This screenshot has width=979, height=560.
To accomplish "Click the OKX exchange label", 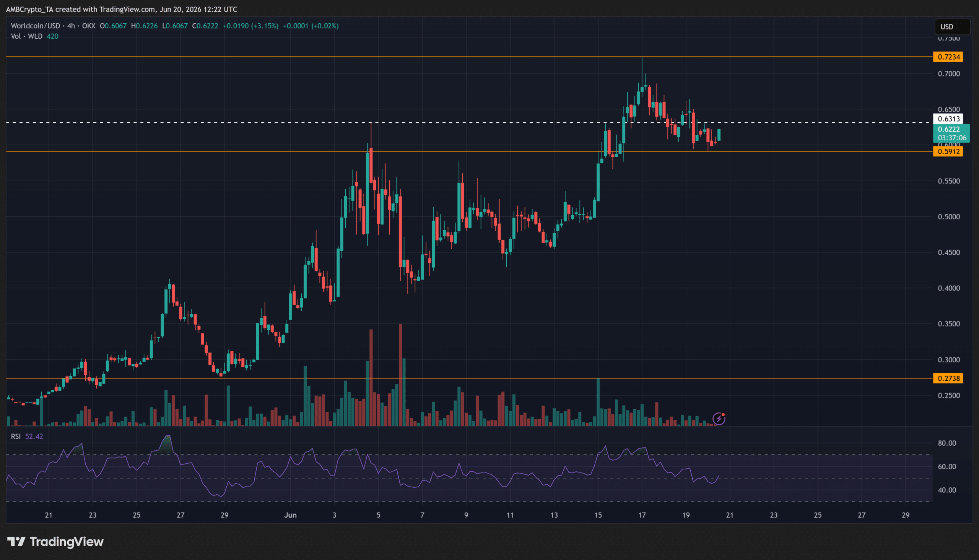I will coord(88,26).
